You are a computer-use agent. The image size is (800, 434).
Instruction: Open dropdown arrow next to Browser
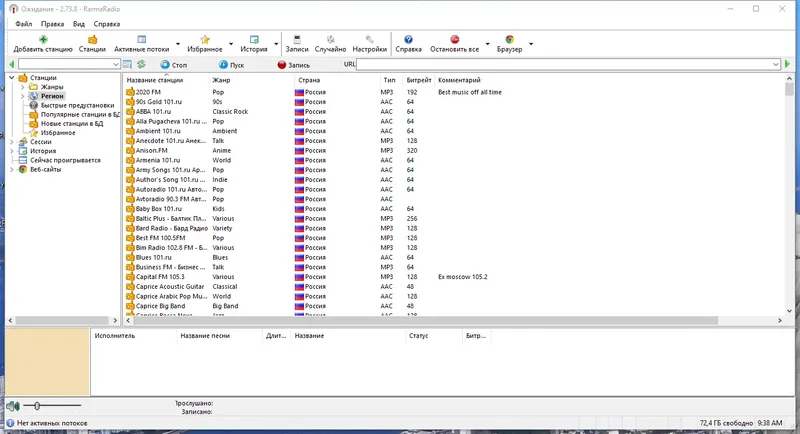point(531,44)
